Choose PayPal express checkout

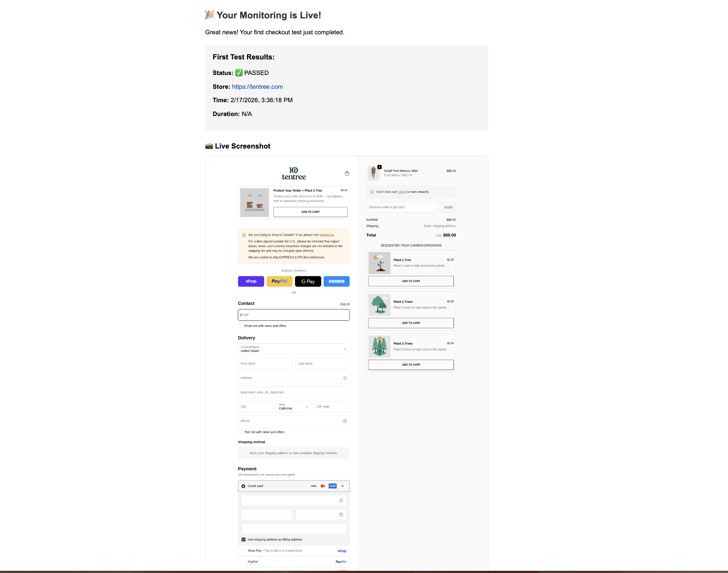[x=279, y=281]
